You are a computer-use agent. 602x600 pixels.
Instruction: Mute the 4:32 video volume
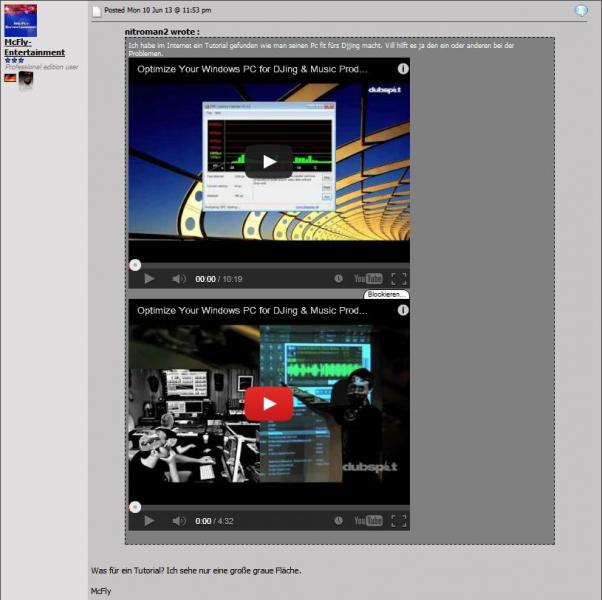[x=179, y=521]
